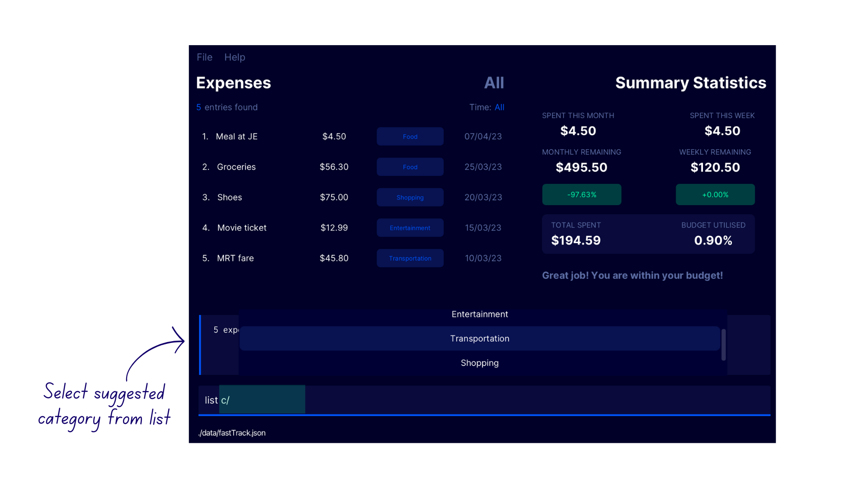The width and height of the screenshot is (868, 488).
Task: Click the 'Time: All' filter label
Action: [486, 107]
